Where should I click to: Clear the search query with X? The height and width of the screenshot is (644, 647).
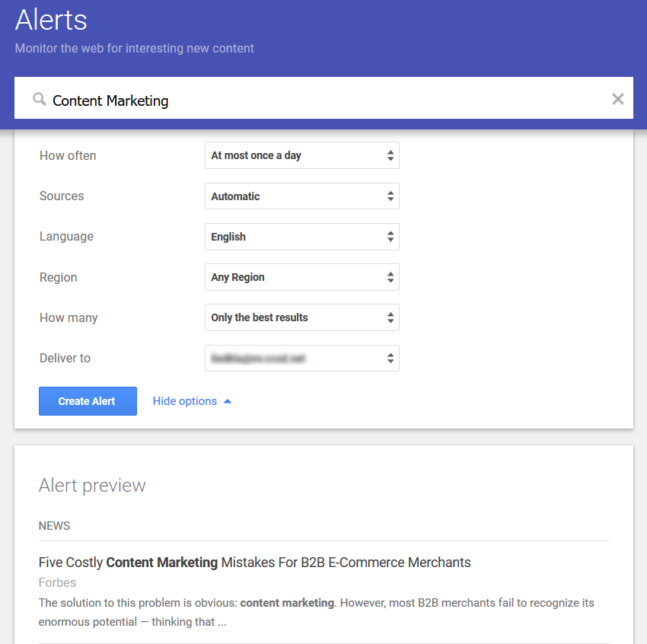(617, 99)
